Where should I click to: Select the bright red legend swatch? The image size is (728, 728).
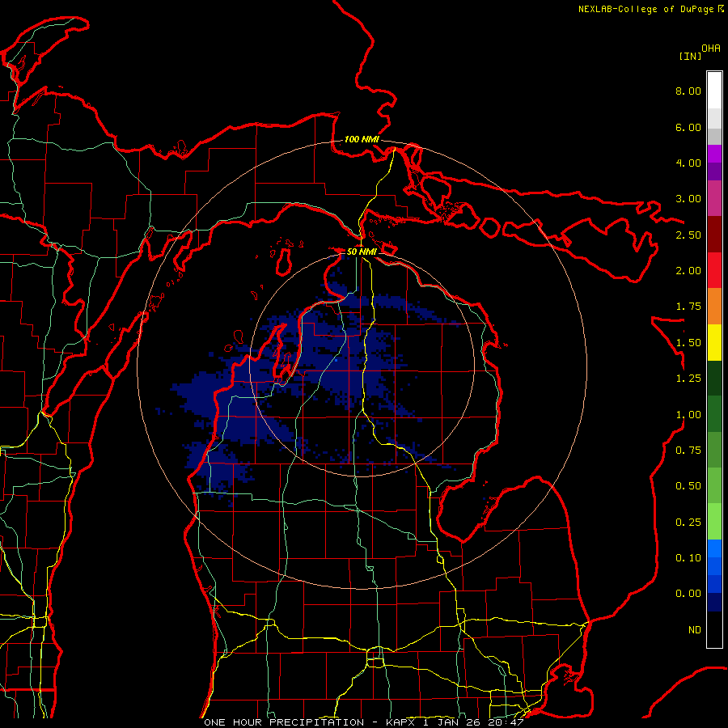[714, 270]
